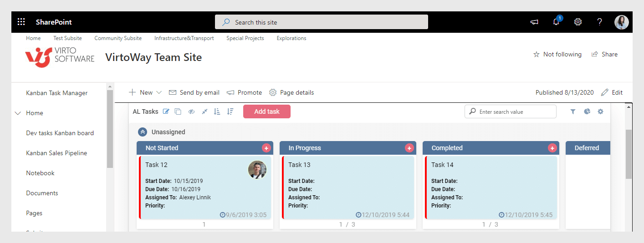Click the VirtoWay Team Site title
644x243 pixels.
[x=153, y=57]
